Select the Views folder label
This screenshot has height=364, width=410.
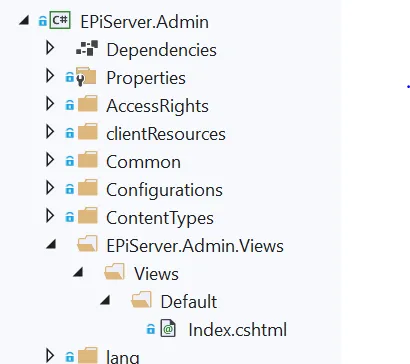click(x=156, y=274)
